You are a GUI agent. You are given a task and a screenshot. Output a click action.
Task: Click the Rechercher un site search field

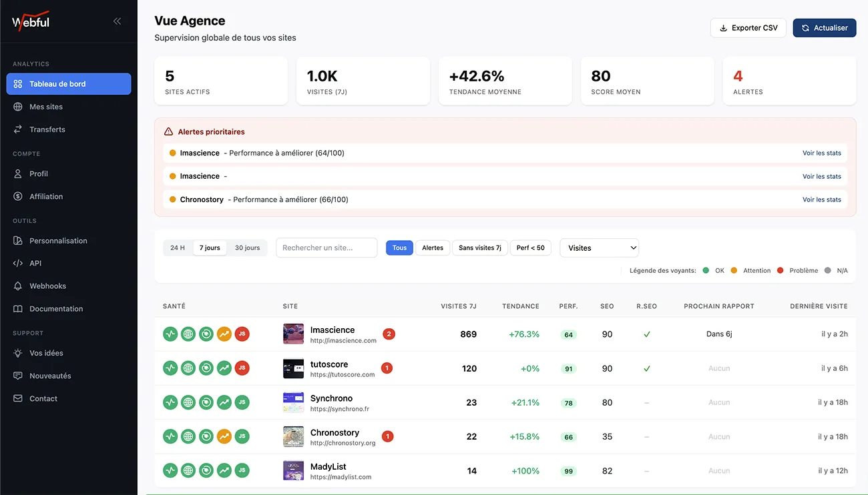(x=327, y=247)
